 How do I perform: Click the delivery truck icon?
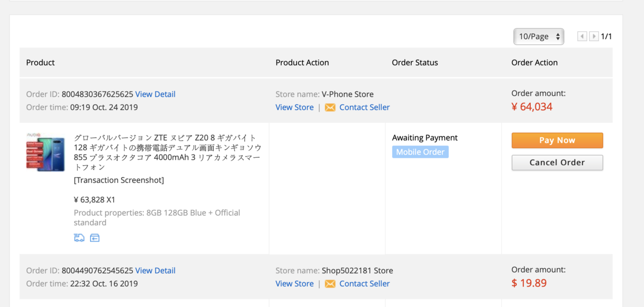(79, 238)
